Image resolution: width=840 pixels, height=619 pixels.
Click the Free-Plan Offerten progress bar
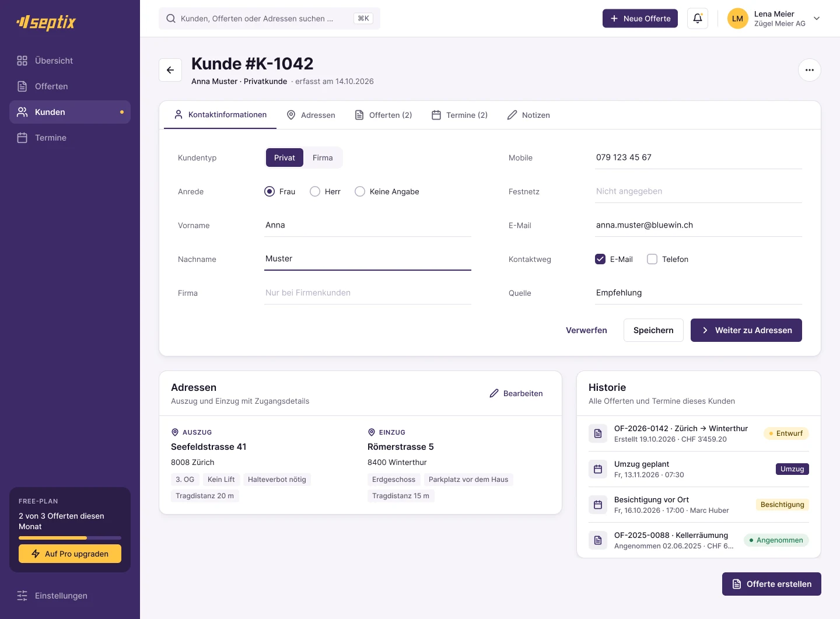(x=70, y=538)
